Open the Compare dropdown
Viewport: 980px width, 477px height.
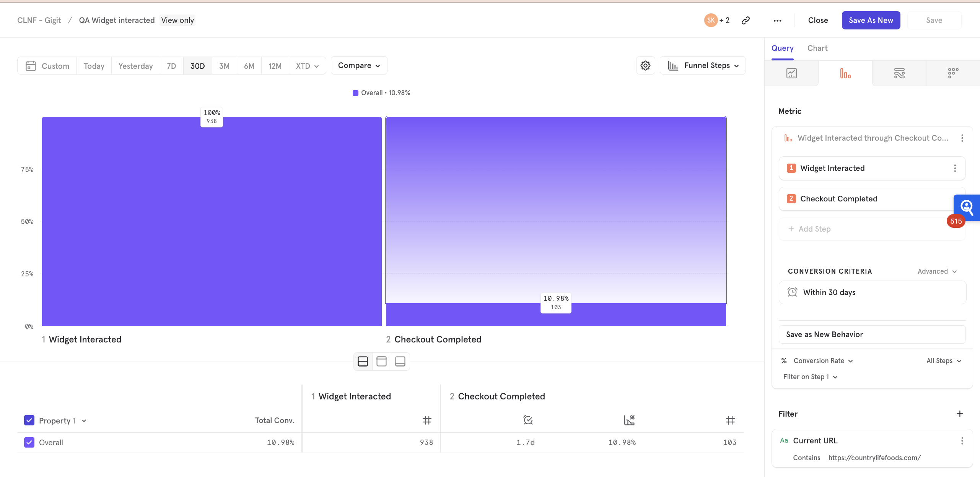point(359,65)
